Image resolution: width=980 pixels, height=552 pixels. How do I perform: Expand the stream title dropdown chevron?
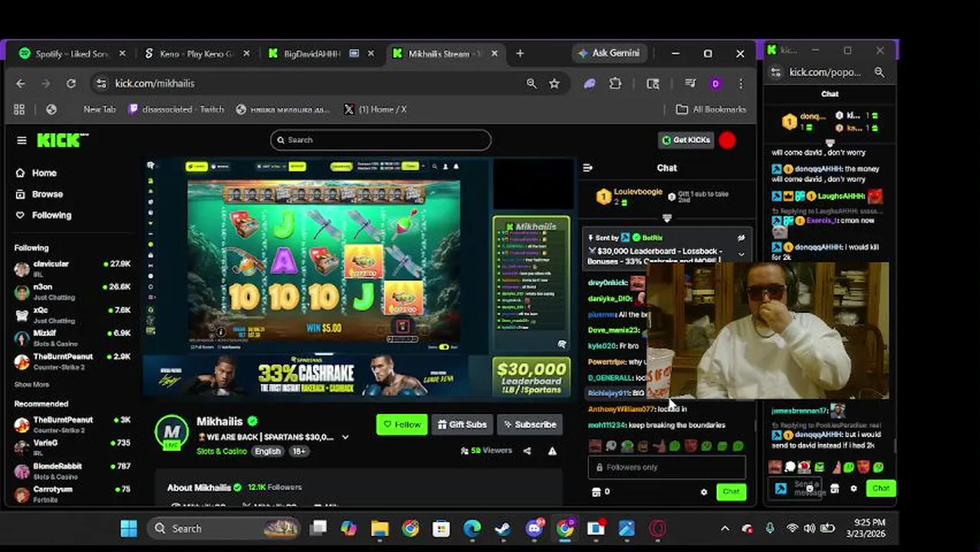[x=345, y=437]
